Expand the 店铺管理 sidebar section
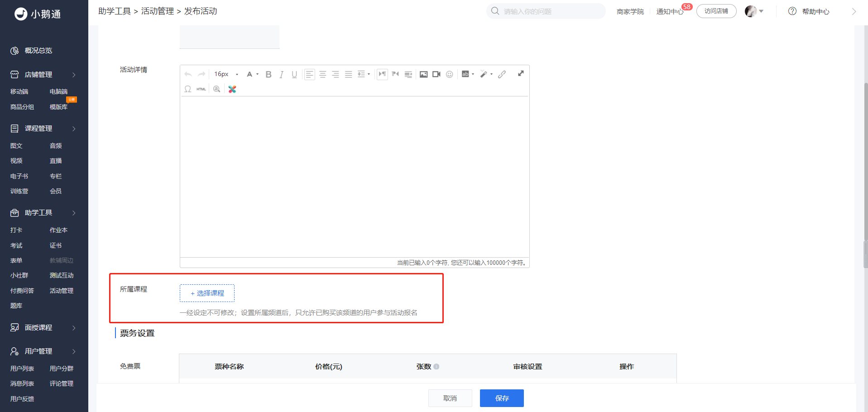The width and height of the screenshot is (868, 412). [x=74, y=75]
